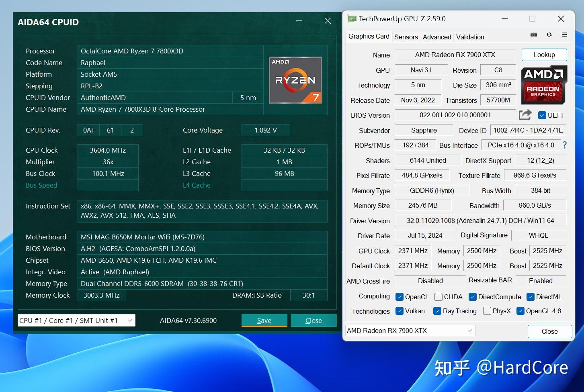Toggle the DirectCompute checkbox
The height and width of the screenshot is (392, 584).
[x=473, y=297]
